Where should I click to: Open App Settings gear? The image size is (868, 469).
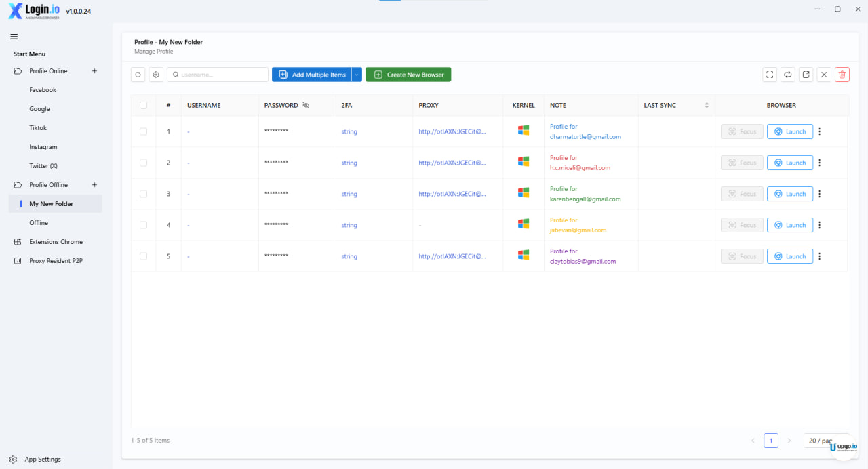[x=14, y=460]
